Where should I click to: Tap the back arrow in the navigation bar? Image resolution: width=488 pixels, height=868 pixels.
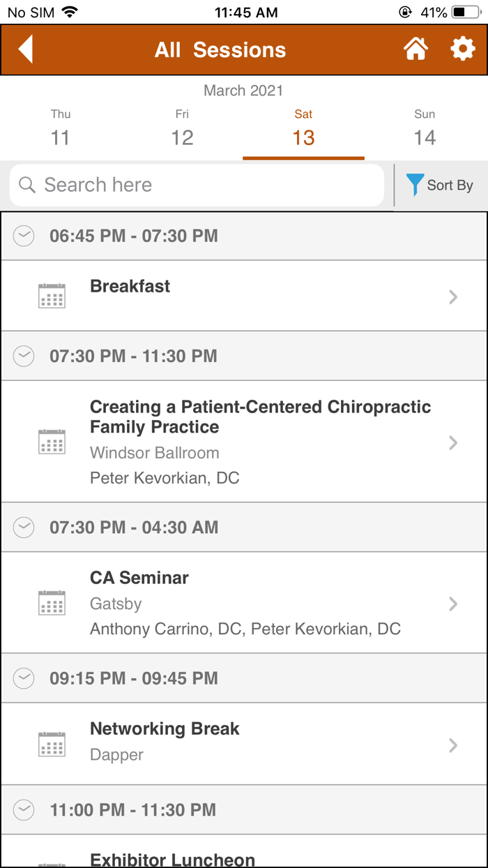25,49
